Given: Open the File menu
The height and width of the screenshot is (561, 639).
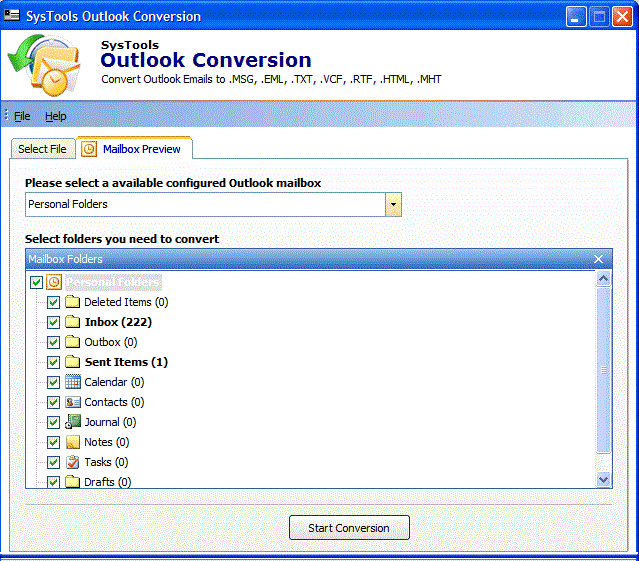Looking at the screenshot, I should tap(22, 116).
